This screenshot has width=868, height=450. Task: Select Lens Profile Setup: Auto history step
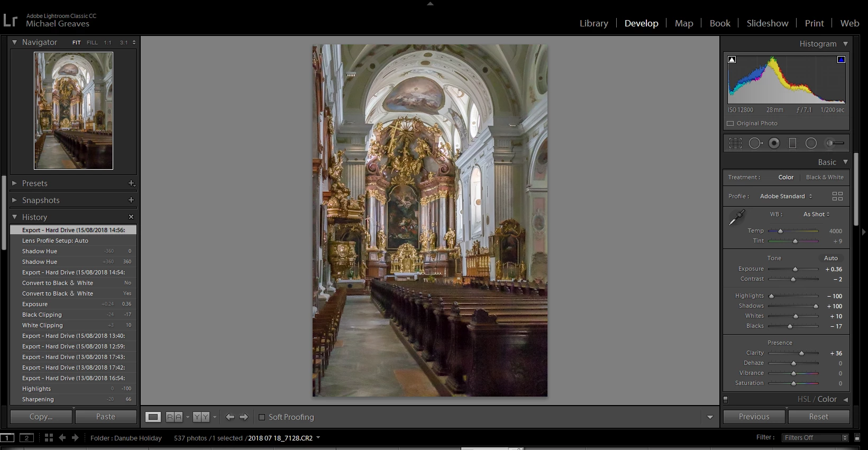click(x=73, y=241)
